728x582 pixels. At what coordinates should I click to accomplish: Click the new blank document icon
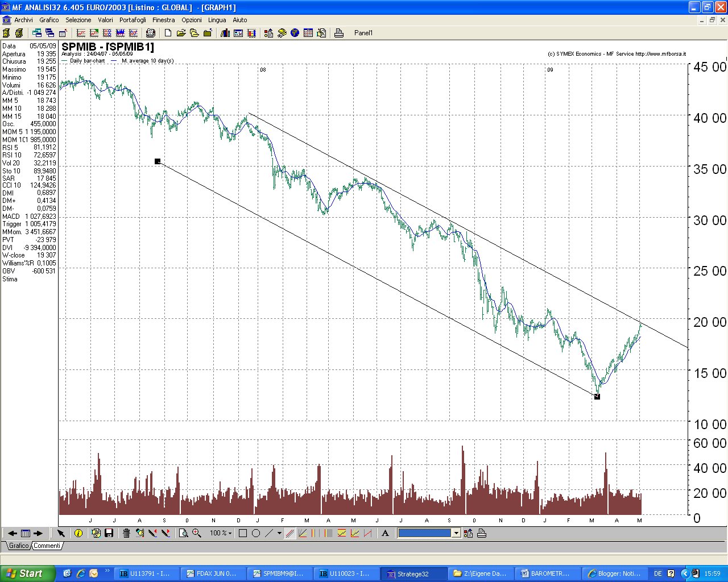(x=168, y=33)
